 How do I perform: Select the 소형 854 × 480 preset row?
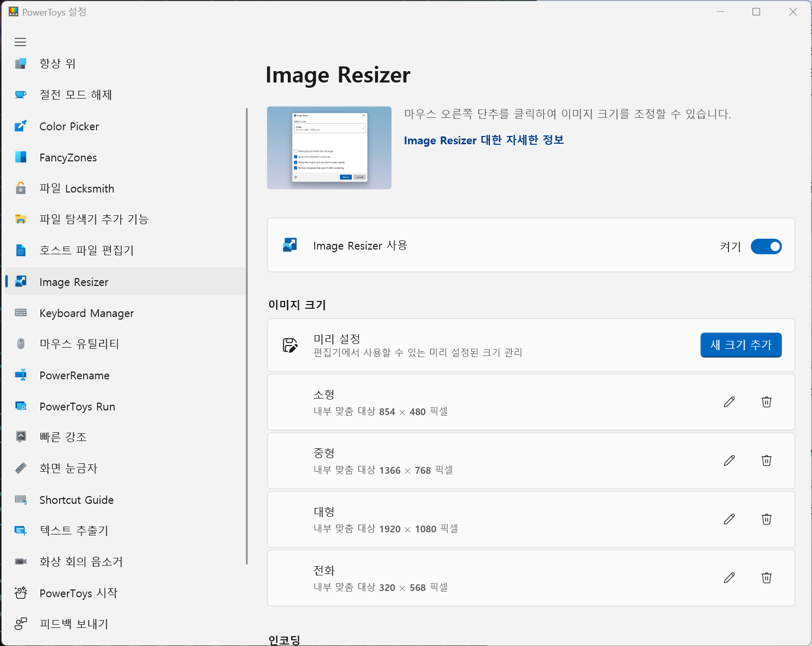coord(531,402)
